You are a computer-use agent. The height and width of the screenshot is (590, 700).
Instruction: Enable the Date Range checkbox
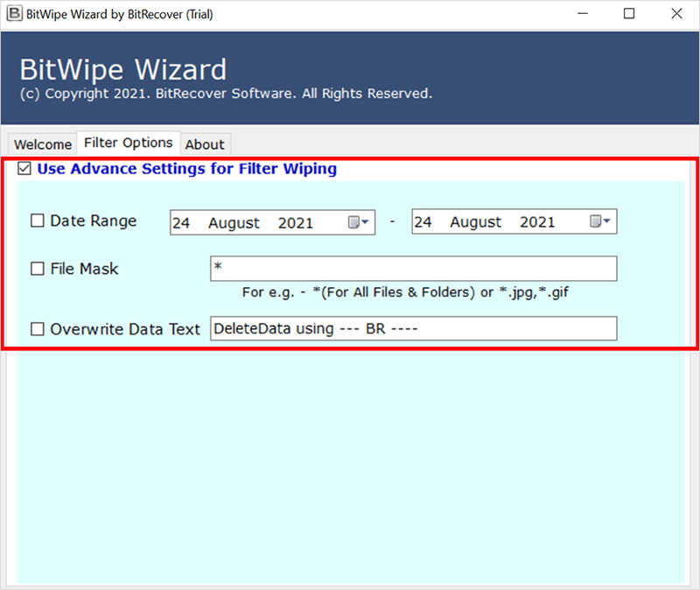click(x=38, y=221)
